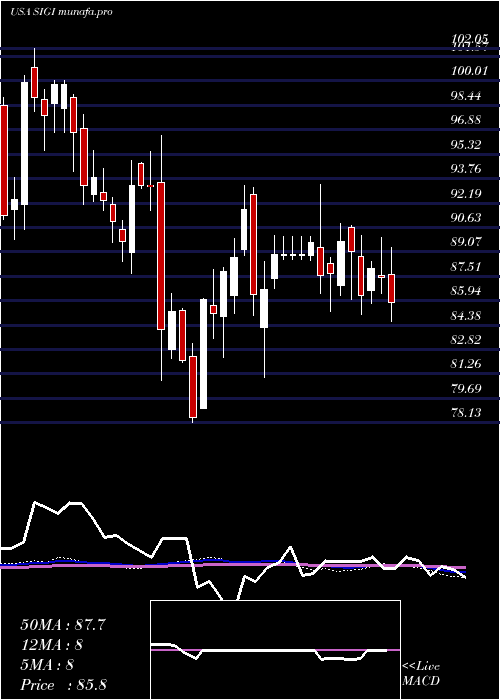
Task: Click the 98.44 price axis label
Action: pos(467,96)
